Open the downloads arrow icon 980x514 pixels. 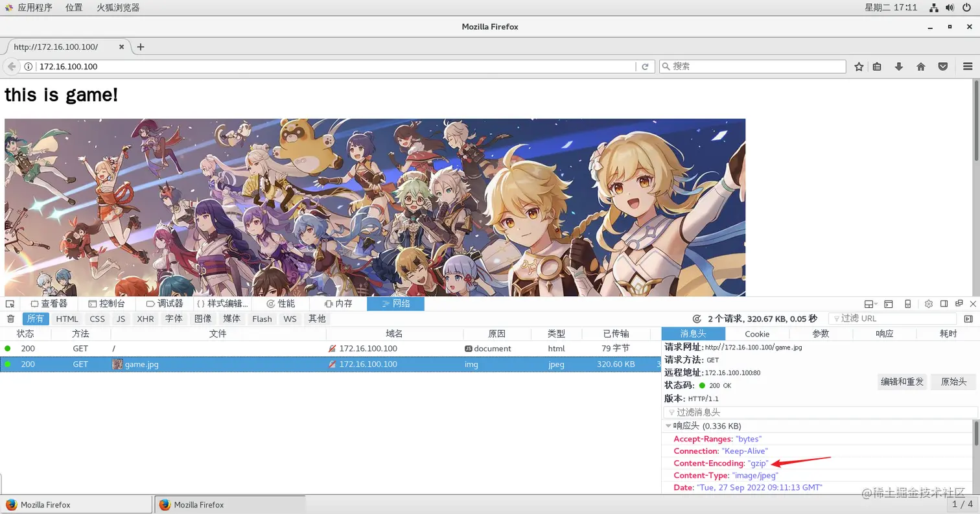899,67
